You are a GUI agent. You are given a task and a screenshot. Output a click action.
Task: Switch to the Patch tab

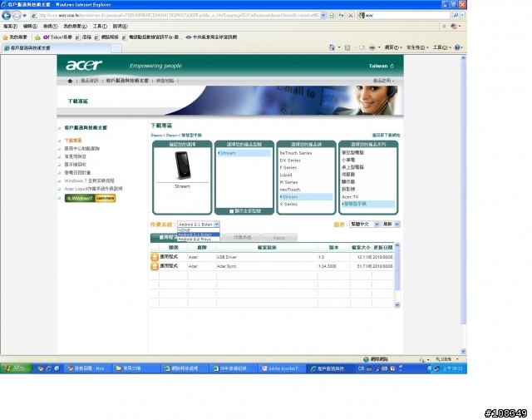coord(279,238)
